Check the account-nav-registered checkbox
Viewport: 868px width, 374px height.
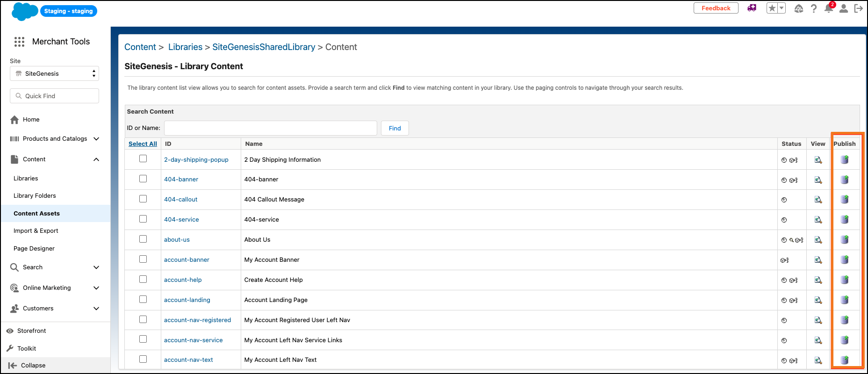pos(143,320)
